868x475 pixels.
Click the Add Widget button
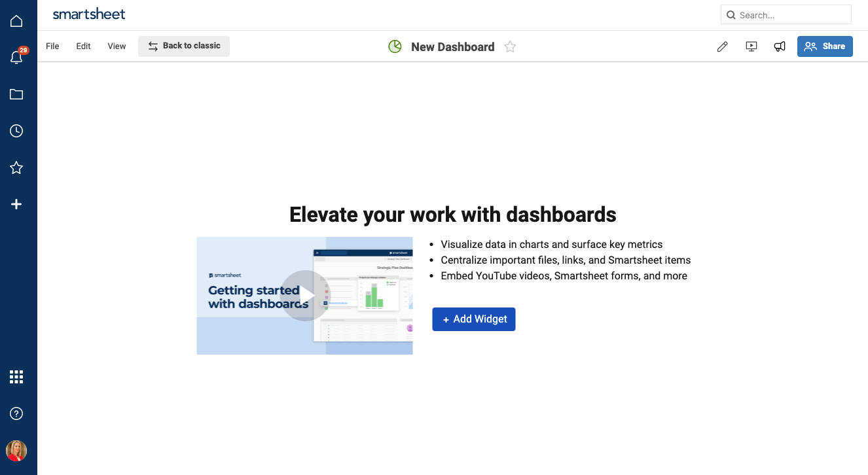tap(474, 319)
